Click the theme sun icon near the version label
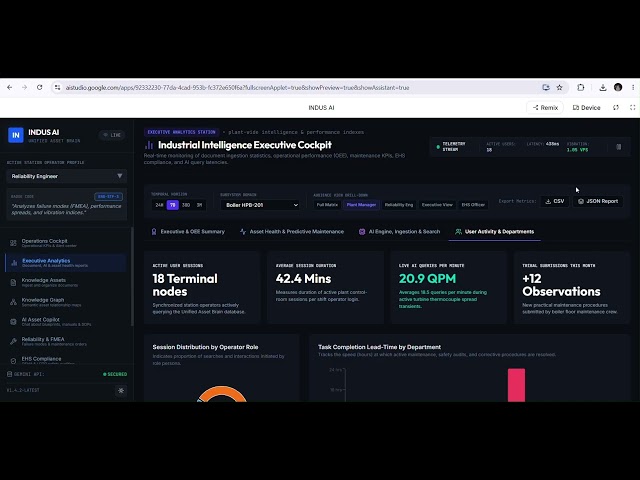This screenshot has height=480, width=640. click(121, 391)
